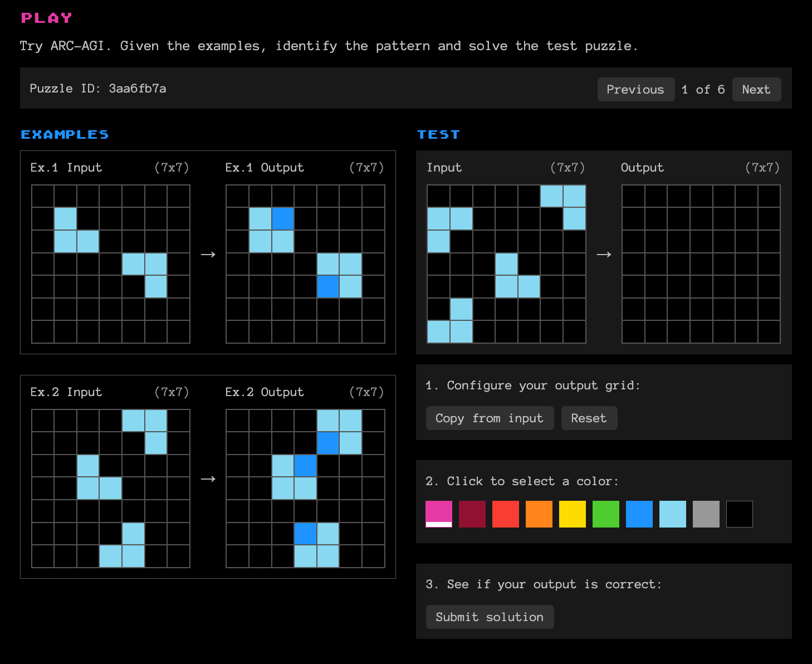Click the Ex.2 Input grid
The height and width of the screenshot is (664, 812).
(111, 489)
